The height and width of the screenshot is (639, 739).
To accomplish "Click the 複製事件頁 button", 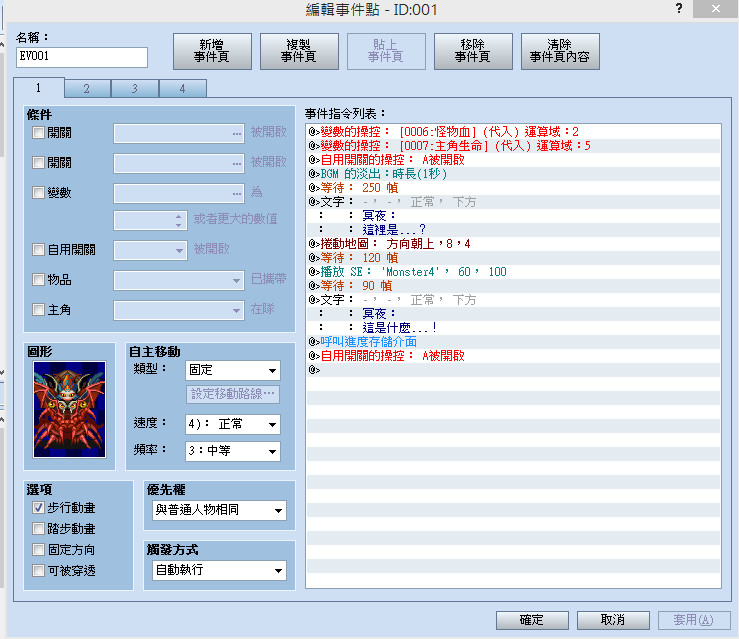I will (299, 51).
